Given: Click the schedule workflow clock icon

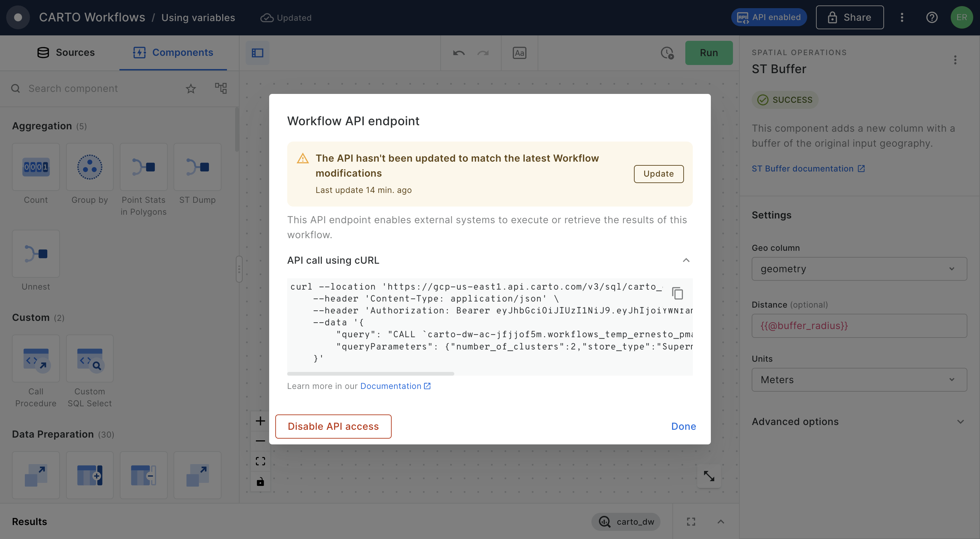Looking at the screenshot, I should tap(667, 53).
